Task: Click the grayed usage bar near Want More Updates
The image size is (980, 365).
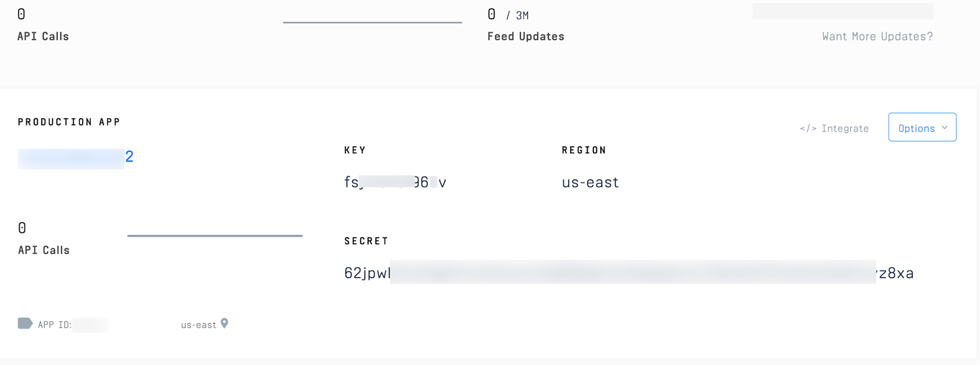Action: [842, 11]
